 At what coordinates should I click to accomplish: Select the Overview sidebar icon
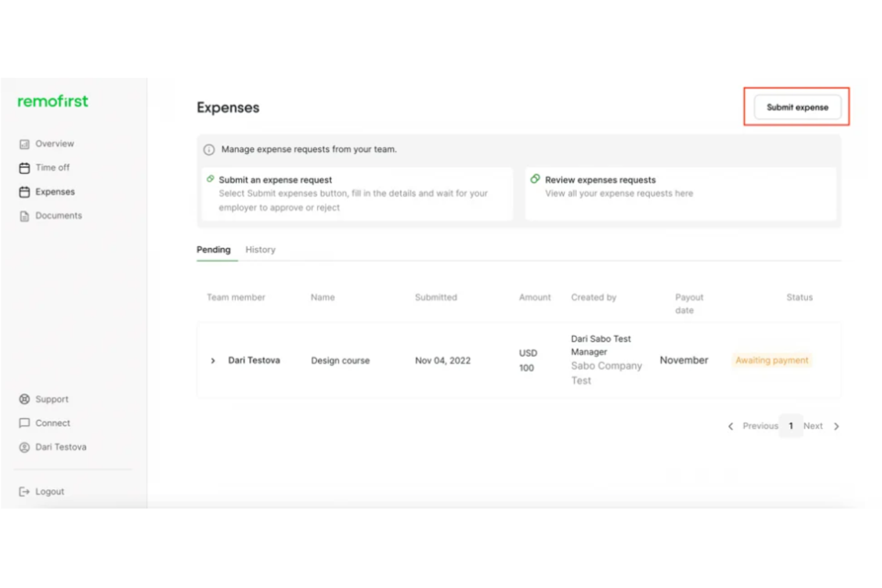(x=24, y=144)
